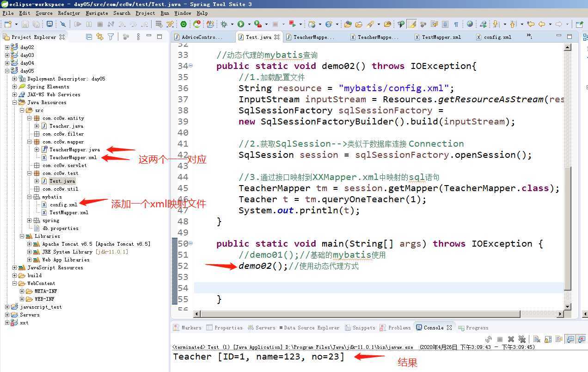
Task: Expand the Spring Elements node
Action: tap(14, 87)
